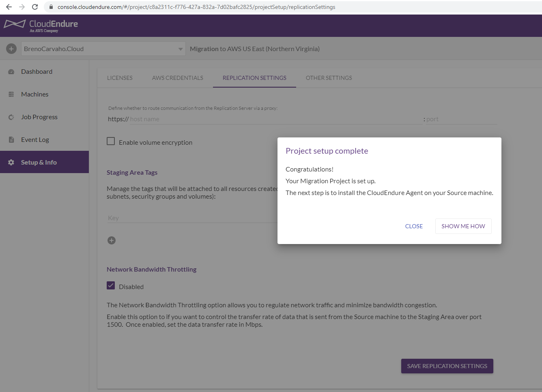Open the AWS Credentials tab
This screenshot has width=542, height=392.
[x=177, y=78]
